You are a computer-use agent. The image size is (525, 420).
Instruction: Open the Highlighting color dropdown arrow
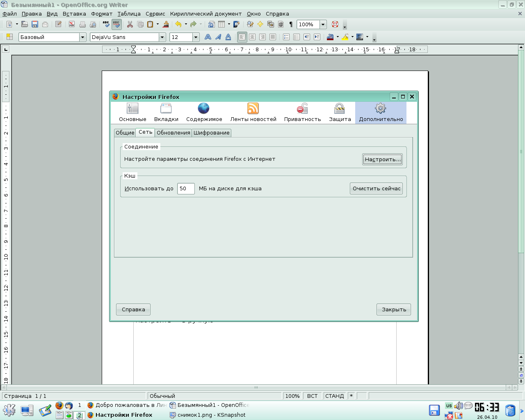tap(352, 37)
